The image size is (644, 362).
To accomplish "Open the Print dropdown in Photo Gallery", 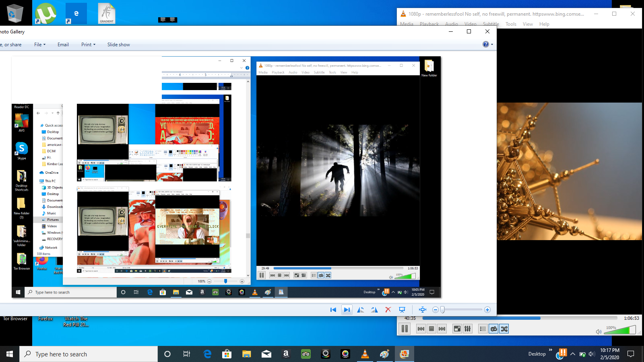I will tap(88, 45).
